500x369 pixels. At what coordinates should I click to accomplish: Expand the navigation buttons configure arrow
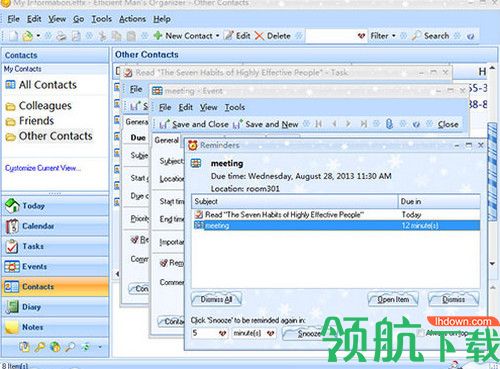[100, 347]
